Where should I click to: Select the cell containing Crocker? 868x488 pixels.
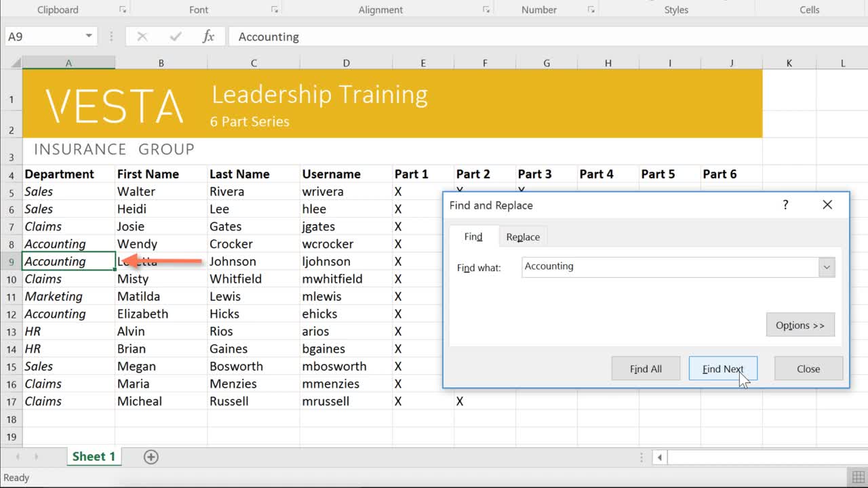pyautogui.click(x=254, y=244)
